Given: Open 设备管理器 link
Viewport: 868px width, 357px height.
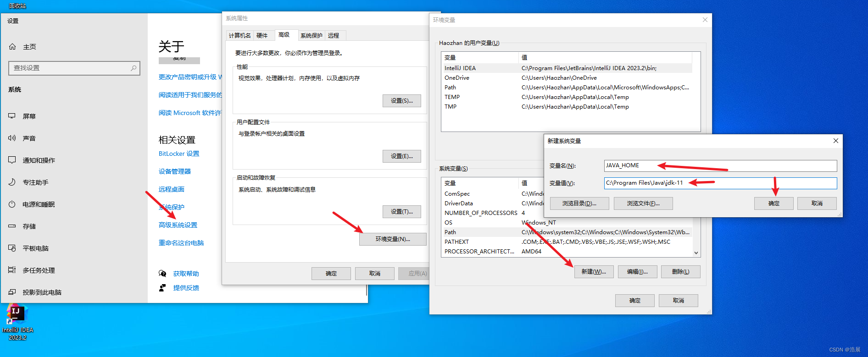Looking at the screenshot, I should click(175, 171).
